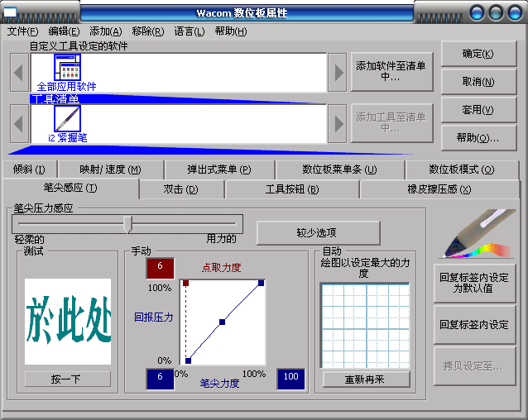
Task: Click the 按一下 test button
Action: point(67,379)
